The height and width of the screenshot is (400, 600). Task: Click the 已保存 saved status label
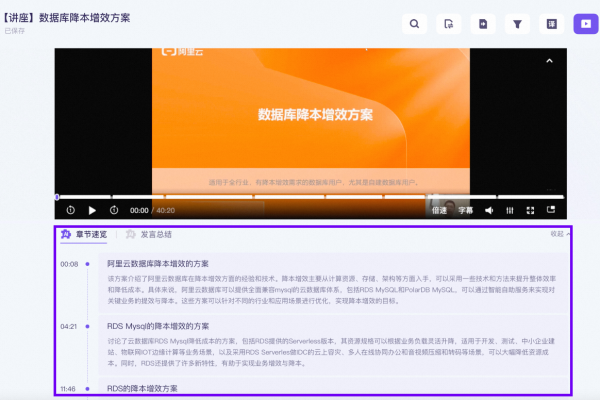(15, 31)
